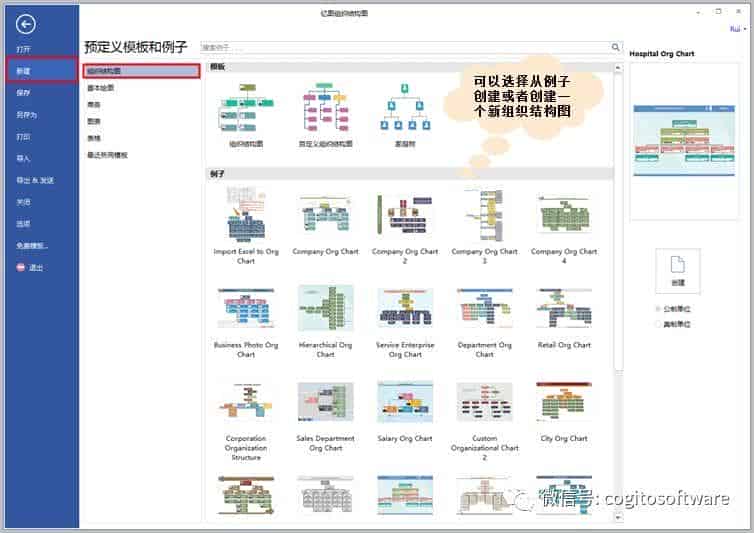The height and width of the screenshot is (533, 754).
Task: Select the 公制单位 radio button
Action: pos(657,309)
